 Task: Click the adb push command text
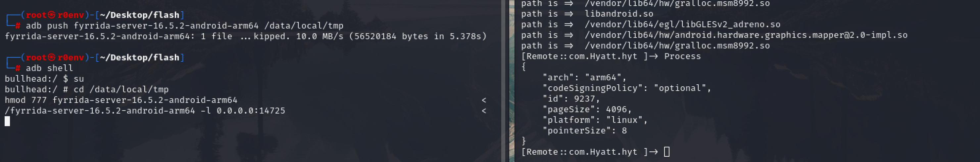[x=184, y=26]
